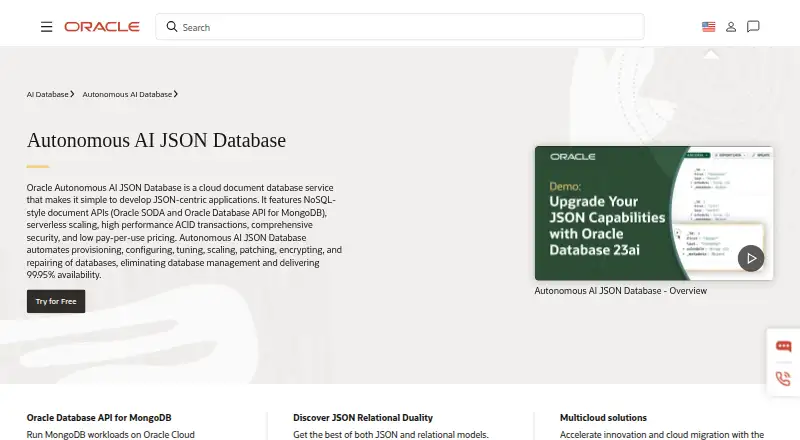
Task: Open the US flag country selector
Action: click(708, 27)
